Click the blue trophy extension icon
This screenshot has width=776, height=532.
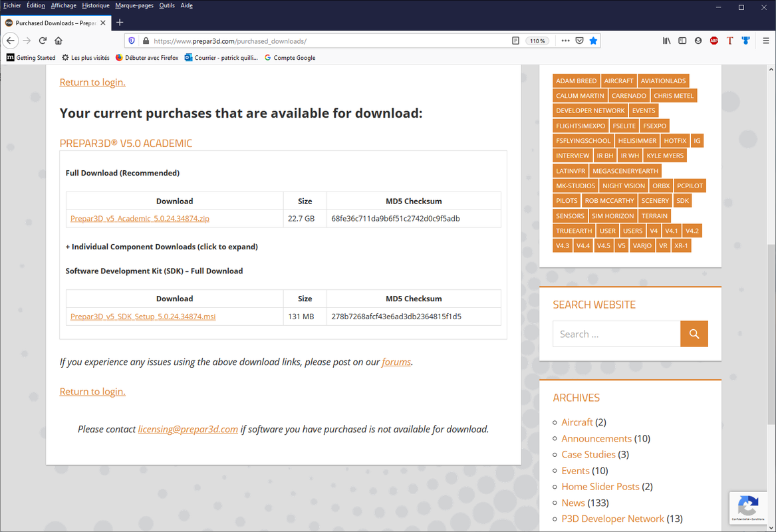[746, 41]
